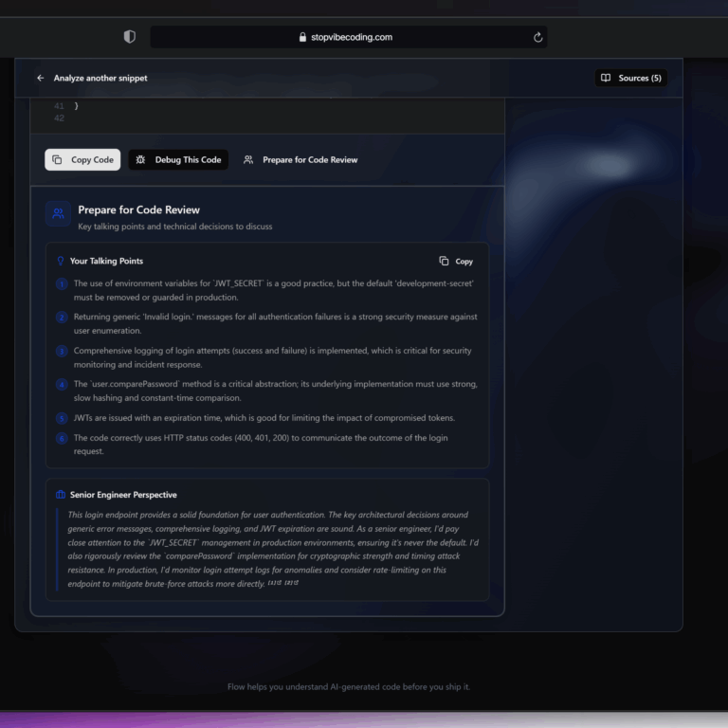Click talking point number 2 badge
This screenshot has width=728, height=728.
[62, 318]
